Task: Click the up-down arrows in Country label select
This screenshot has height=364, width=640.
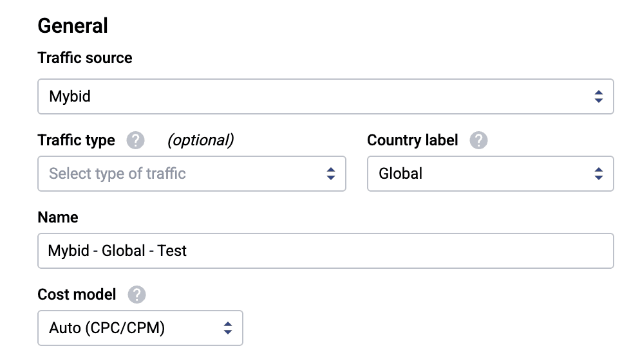Action: pyautogui.click(x=599, y=174)
